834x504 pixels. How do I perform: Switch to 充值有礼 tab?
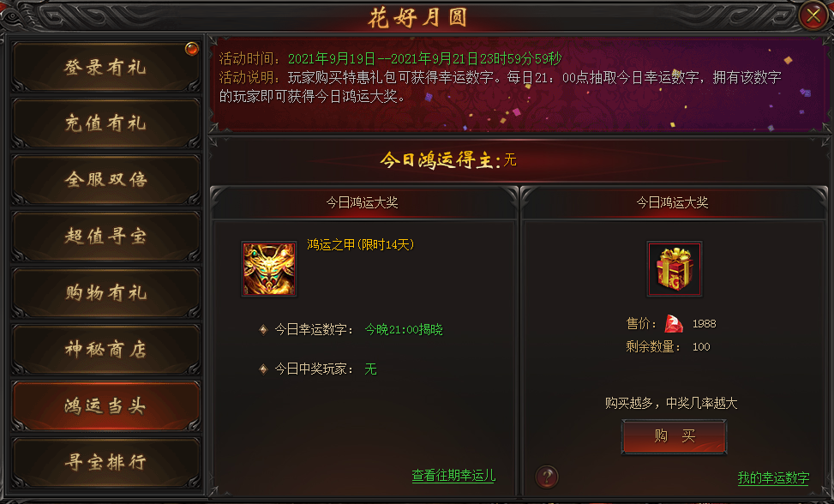tap(105, 123)
